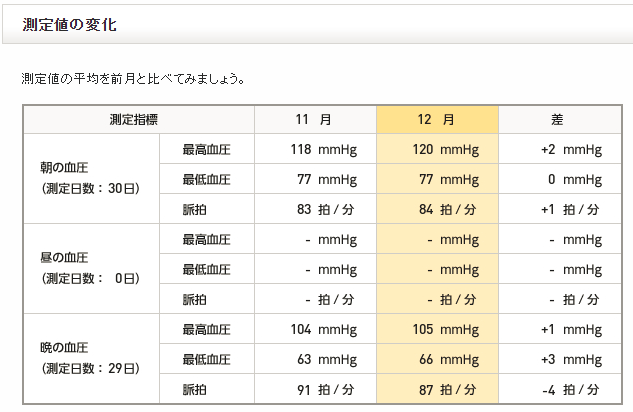Screen dimensions: 633x412
Task: Click the morning pulse 84 拍/分 cell
Action: click(437, 209)
